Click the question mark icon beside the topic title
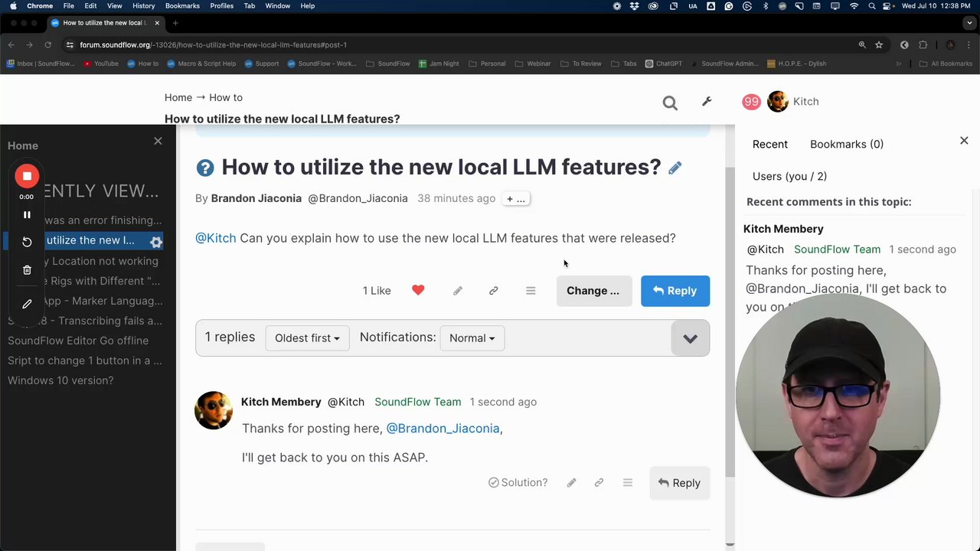Viewport: 980px width, 551px height. click(x=204, y=168)
